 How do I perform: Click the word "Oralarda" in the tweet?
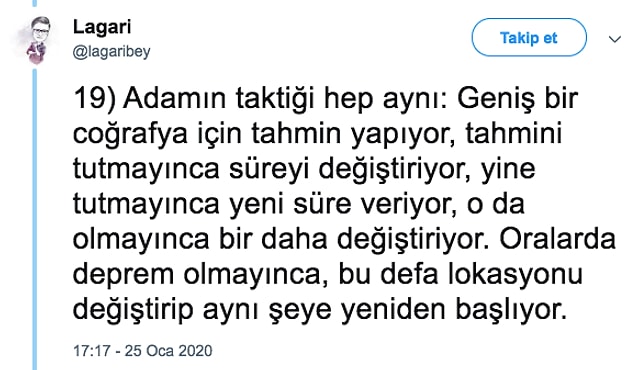(x=557, y=239)
